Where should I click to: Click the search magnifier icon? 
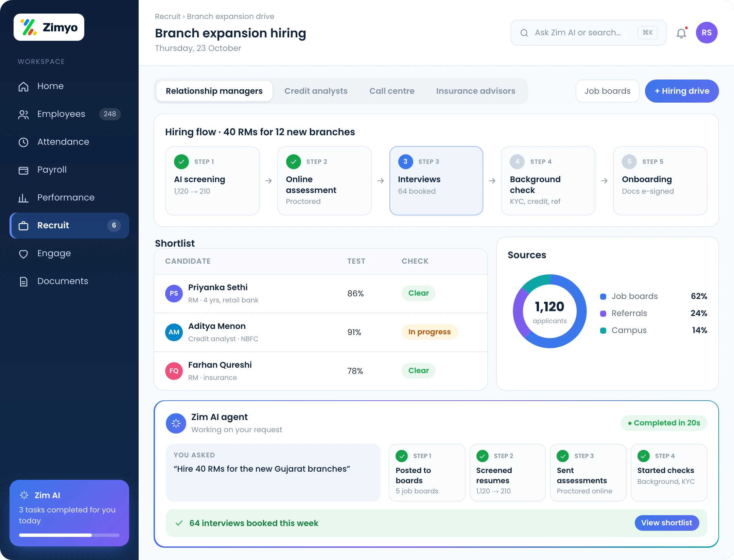click(524, 33)
